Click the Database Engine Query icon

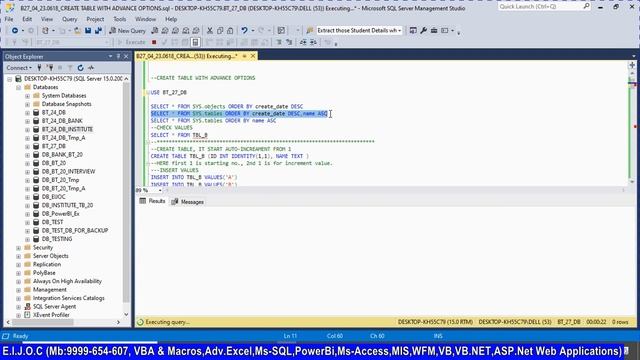click(155, 31)
